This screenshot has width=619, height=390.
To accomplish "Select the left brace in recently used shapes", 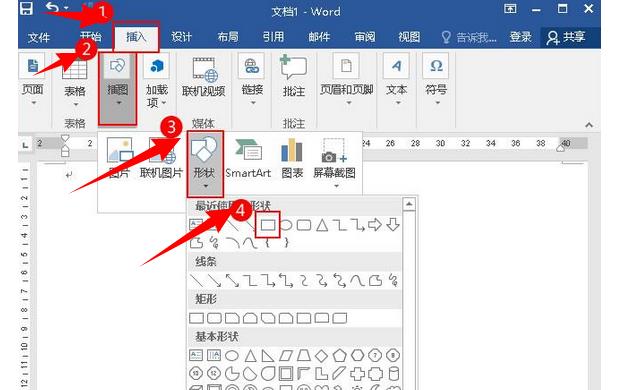I will point(268,242).
